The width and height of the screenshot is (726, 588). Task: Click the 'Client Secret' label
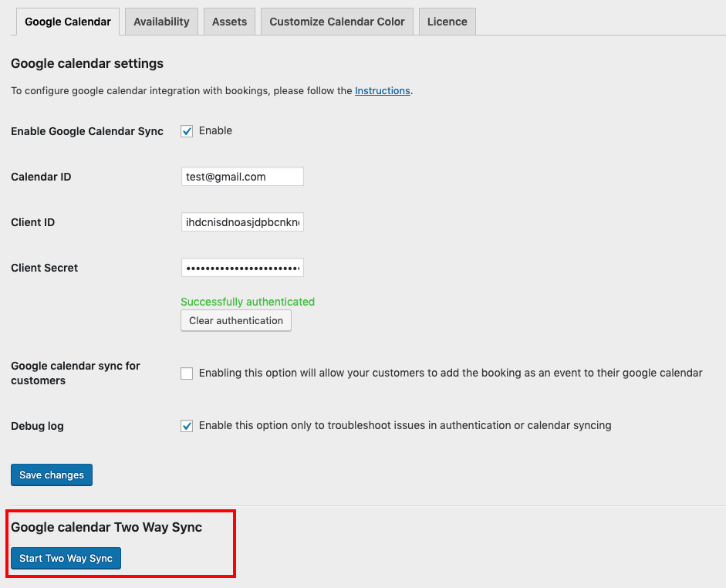pyautogui.click(x=45, y=268)
